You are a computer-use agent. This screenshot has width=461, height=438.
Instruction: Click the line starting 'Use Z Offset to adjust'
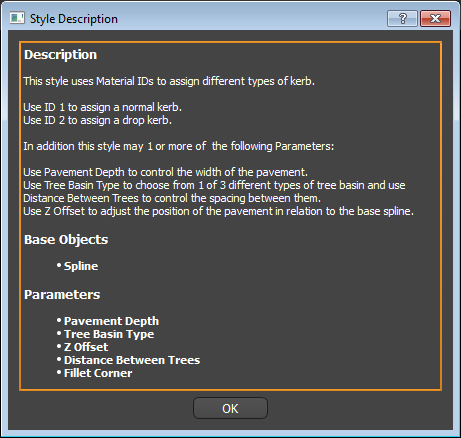click(x=219, y=211)
